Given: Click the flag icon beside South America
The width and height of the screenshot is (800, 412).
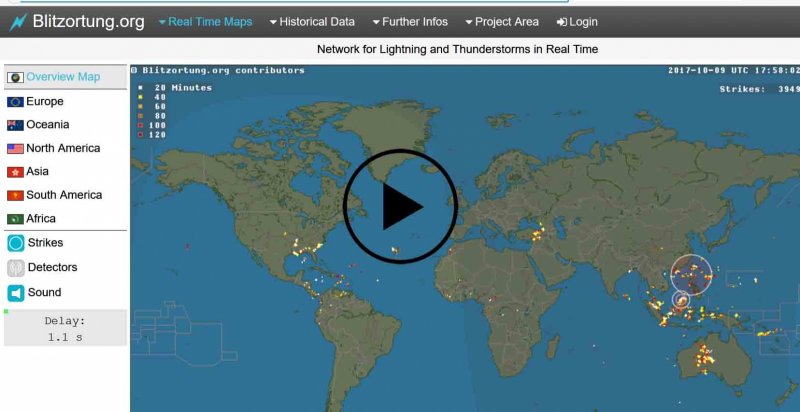Looking at the screenshot, I should pos(15,196).
